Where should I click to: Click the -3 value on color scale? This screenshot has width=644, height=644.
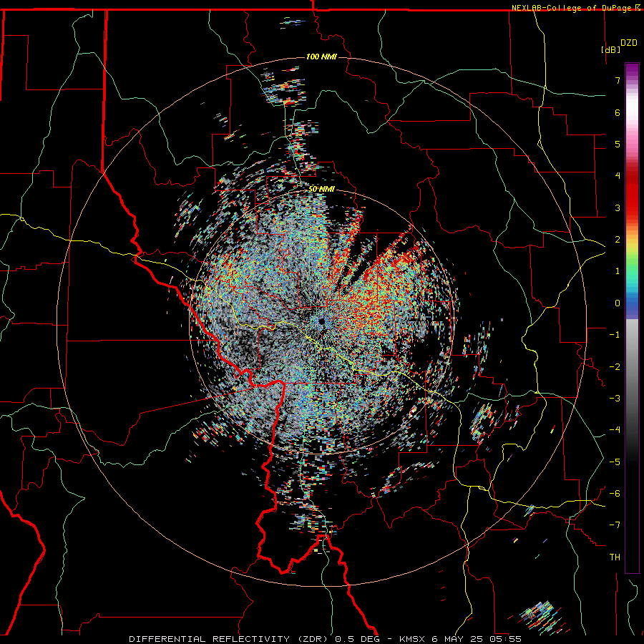tap(615, 399)
